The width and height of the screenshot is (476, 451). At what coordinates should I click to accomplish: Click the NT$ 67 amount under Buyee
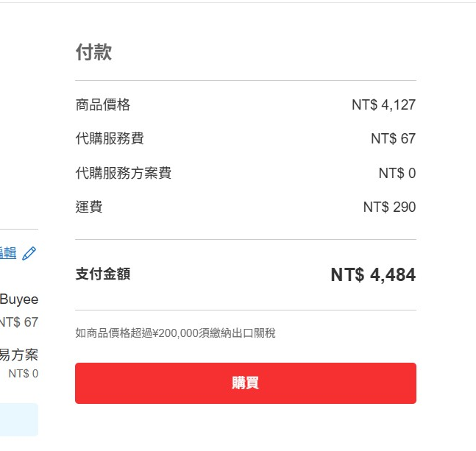pyautogui.click(x=19, y=322)
